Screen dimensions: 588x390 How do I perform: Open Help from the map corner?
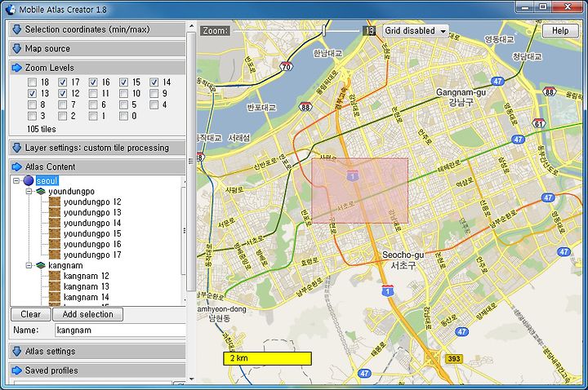coord(560,31)
